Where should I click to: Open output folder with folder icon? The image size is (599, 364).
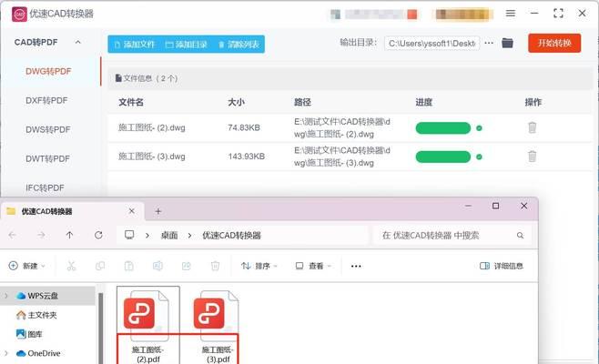tap(507, 43)
